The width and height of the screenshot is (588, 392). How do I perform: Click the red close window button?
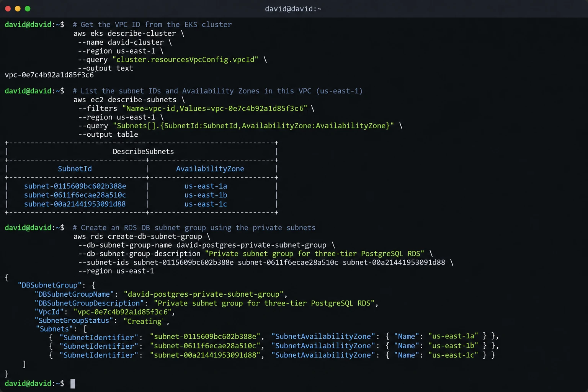pyautogui.click(x=8, y=8)
